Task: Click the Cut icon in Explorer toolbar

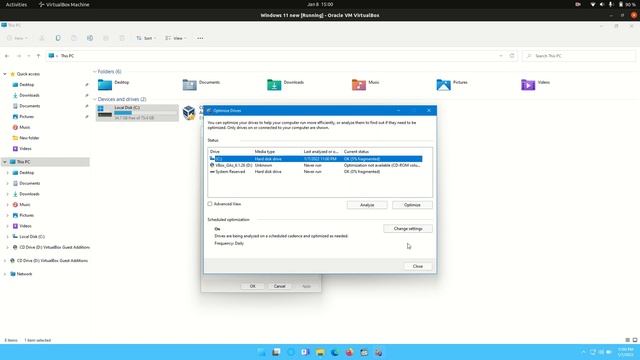Action: [42, 38]
